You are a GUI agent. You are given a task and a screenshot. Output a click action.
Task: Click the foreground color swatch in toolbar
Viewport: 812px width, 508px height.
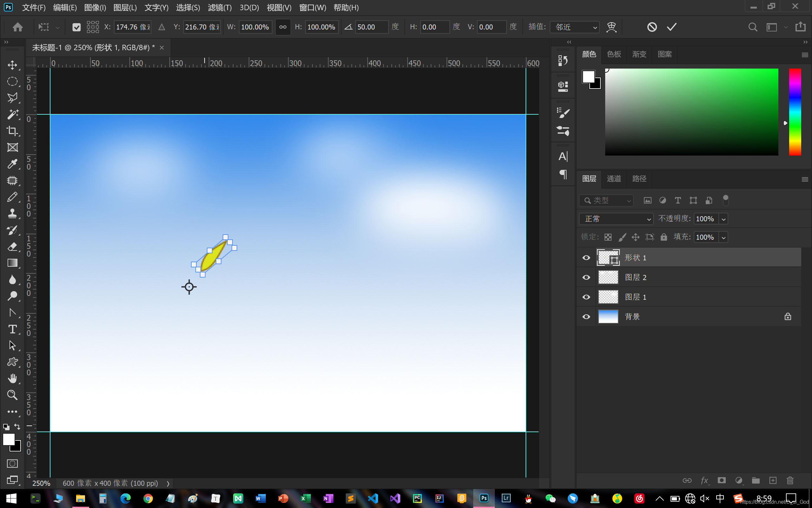[9, 439]
